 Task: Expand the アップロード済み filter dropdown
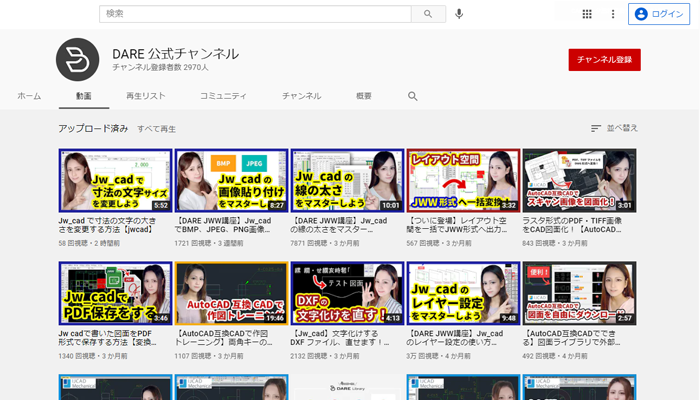93,129
